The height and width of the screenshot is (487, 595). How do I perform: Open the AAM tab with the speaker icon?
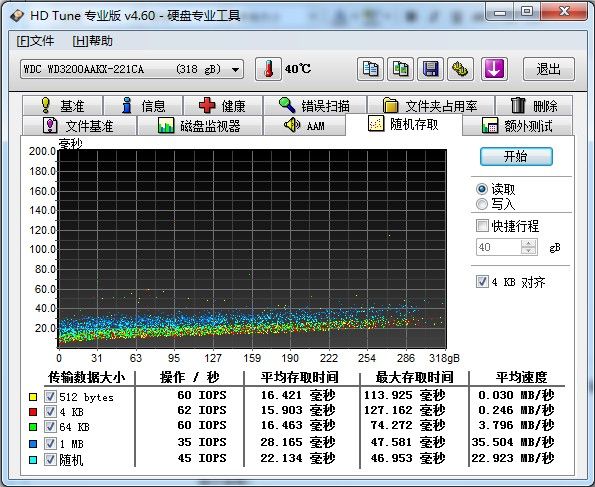click(304, 126)
